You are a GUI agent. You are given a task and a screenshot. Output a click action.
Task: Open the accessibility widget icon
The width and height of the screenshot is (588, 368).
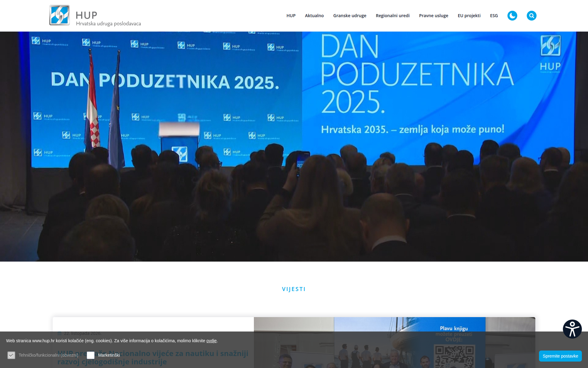(572, 329)
